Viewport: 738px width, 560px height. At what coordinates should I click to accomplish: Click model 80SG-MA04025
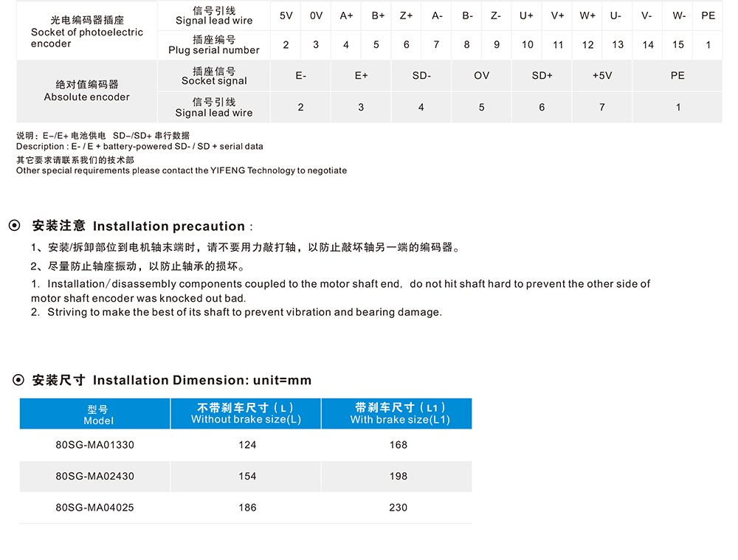pos(94,508)
